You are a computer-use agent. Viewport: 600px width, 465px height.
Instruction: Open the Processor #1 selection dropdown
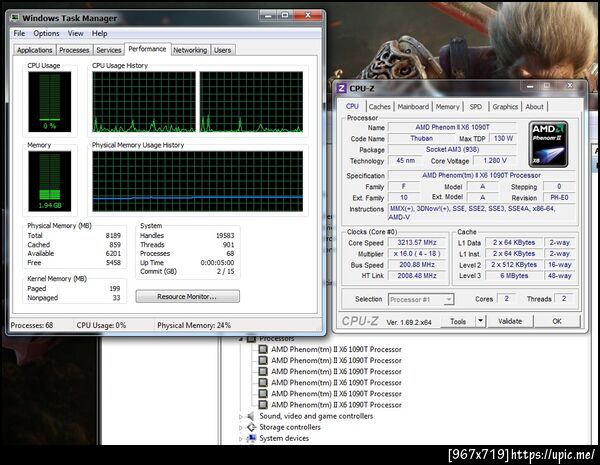click(x=421, y=299)
